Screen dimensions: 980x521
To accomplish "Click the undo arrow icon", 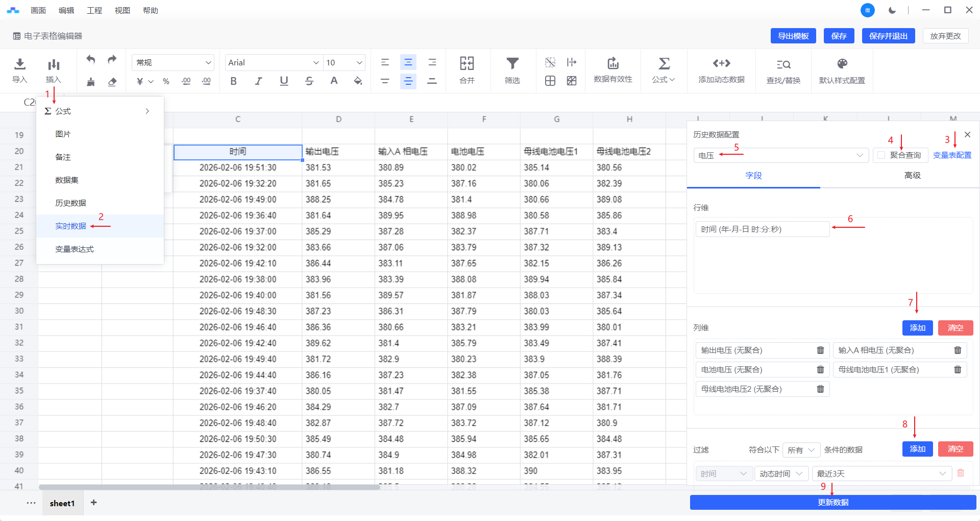I will pyautogui.click(x=91, y=60).
